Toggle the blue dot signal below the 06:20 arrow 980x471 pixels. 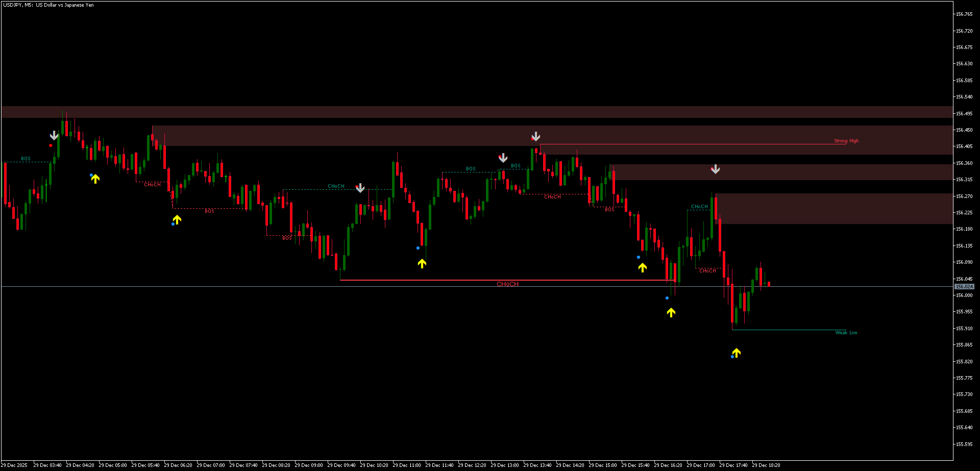pyautogui.click(x=173, y=224)
